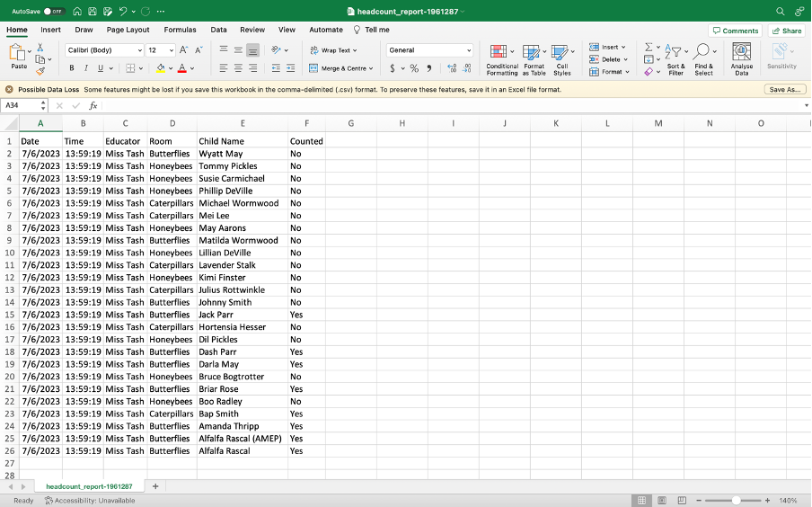Click the Format Painter brush icon
Viewport: 812px width, 507px height.
coord(40,71)
